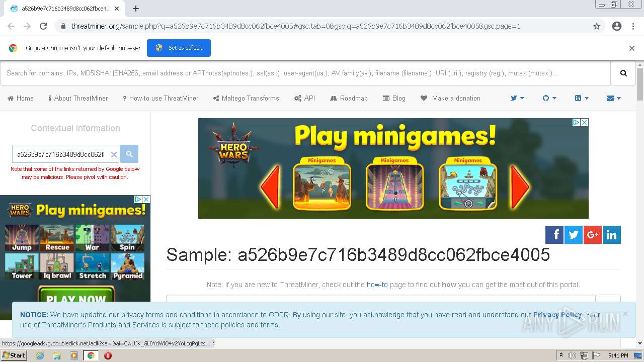Open Internet Explorer from the taskbar
This screenshot has height=362, width=644.
point(40,355)
